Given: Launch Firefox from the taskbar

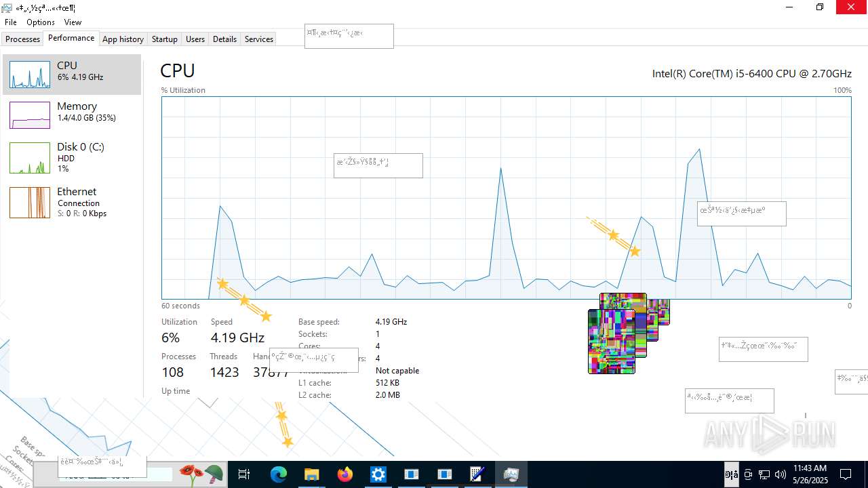Looking at the screenshot, I should pos(345,474).
